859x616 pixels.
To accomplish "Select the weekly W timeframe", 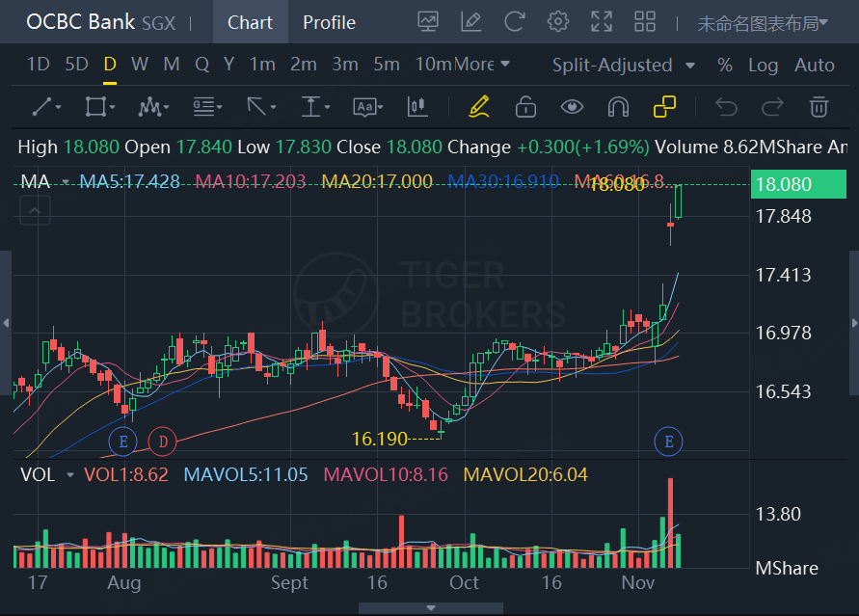I will [x=140, y=64].
